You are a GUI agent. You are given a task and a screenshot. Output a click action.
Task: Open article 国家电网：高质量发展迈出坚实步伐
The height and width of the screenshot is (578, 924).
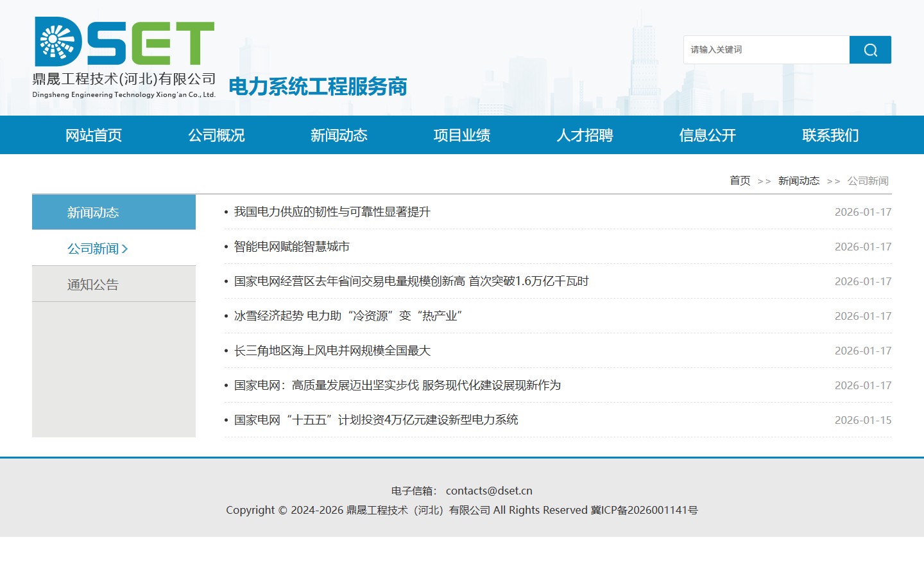[397, 385]
